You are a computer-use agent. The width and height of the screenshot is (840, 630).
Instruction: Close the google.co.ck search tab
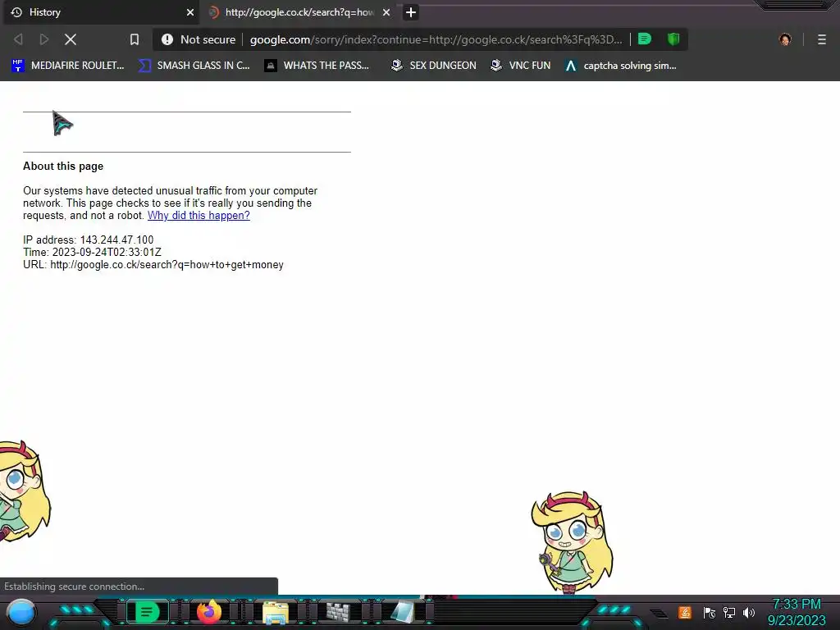tap(386, 12)
